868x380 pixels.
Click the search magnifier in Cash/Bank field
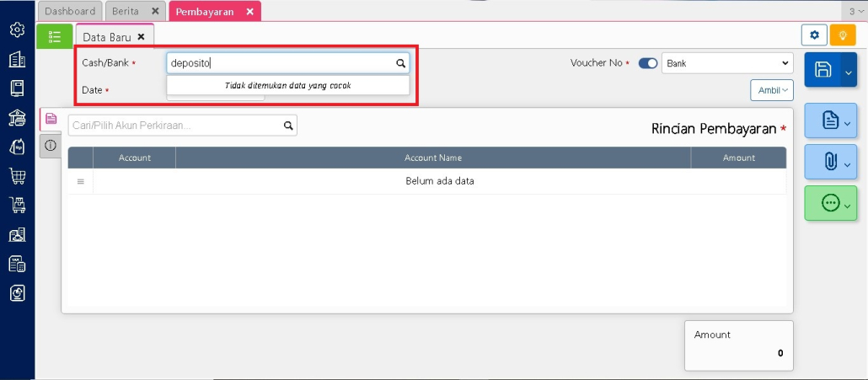401,63
